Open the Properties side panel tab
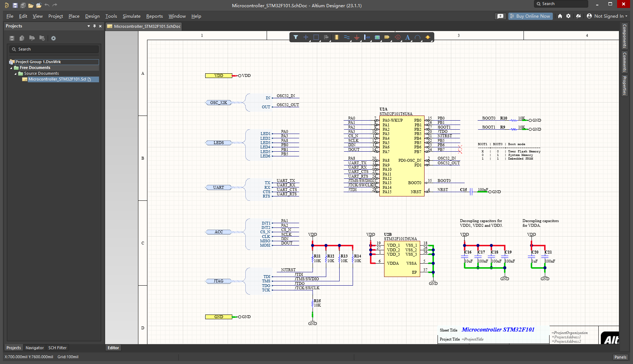Screen dimensions: 633x364 click(624, 86)
